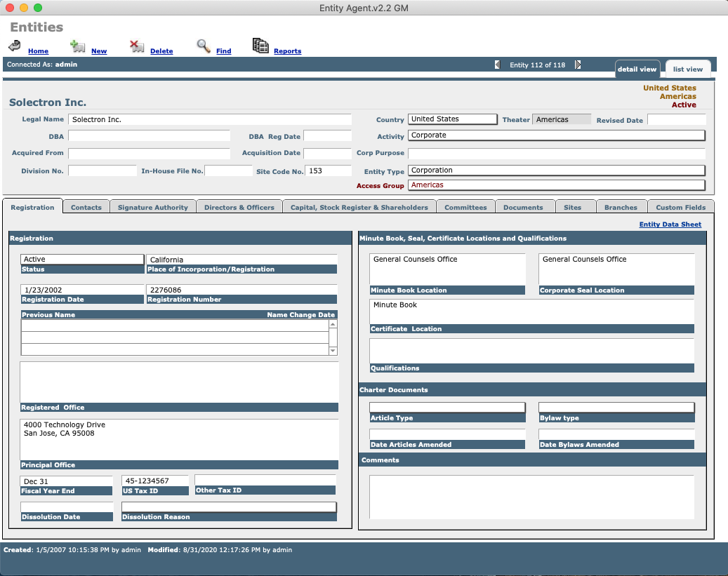Click the Reports text link

287,51
